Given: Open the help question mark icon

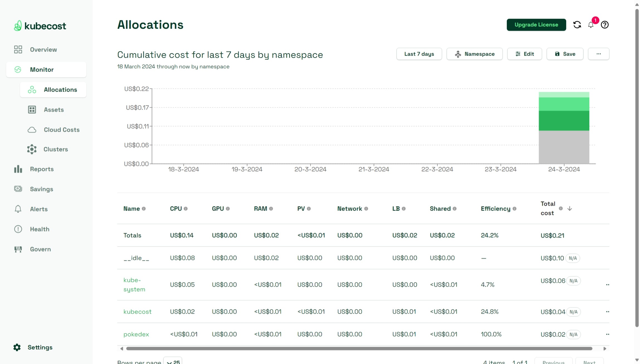Looking at the screenshot, I should coord(605,25).
